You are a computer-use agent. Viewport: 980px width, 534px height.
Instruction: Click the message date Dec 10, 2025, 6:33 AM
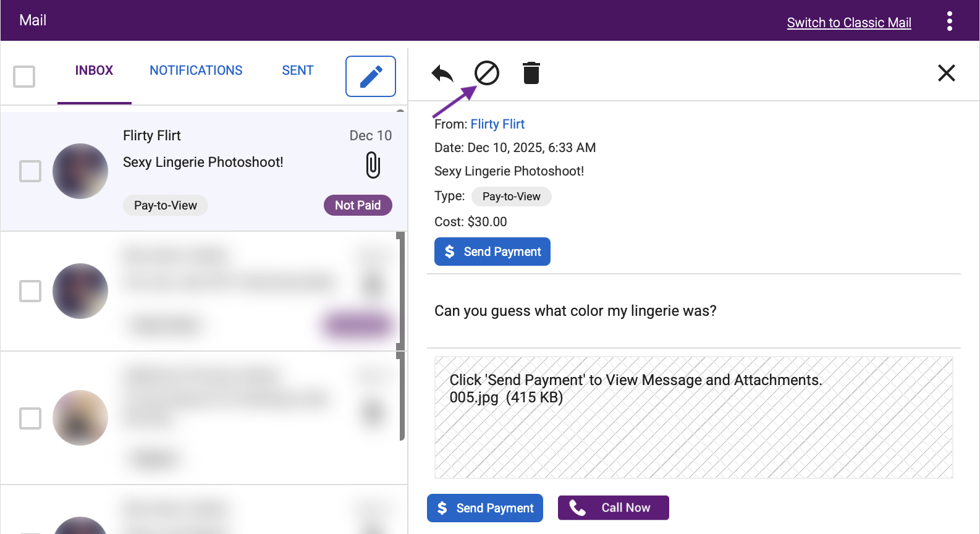coord(531,148)
